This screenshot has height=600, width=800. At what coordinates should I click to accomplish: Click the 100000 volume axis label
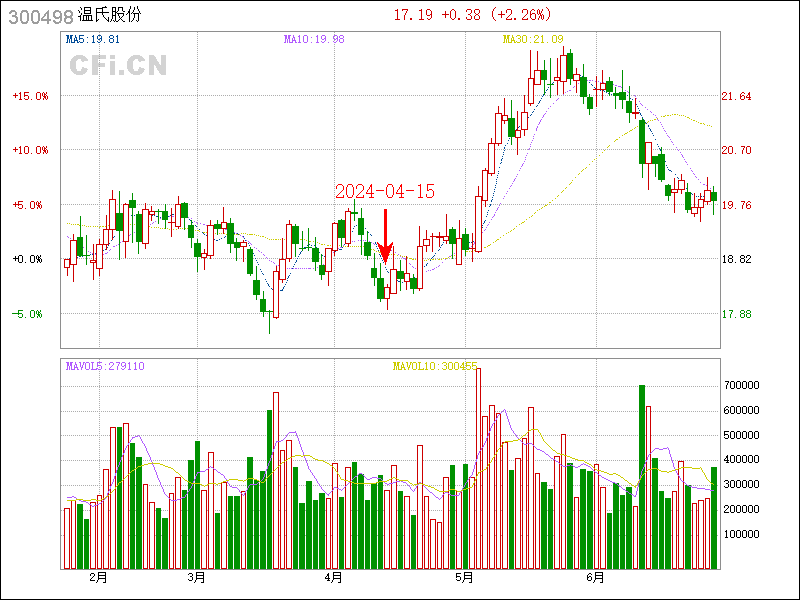coord(742,534)
